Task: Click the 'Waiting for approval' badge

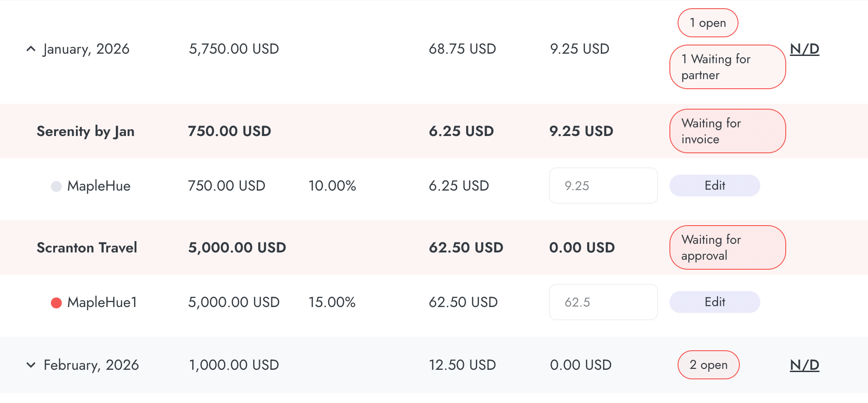Action: (727, 247)
